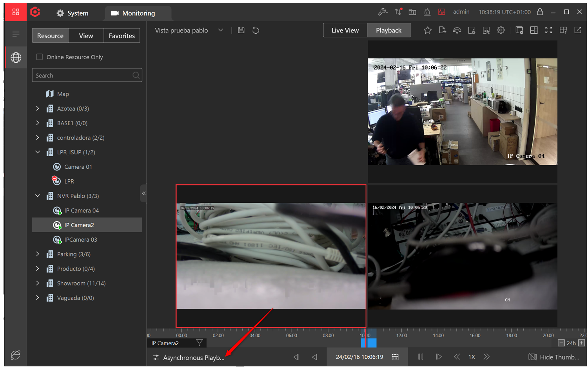Click the lock icon in the title bar

tap(540, 12)
